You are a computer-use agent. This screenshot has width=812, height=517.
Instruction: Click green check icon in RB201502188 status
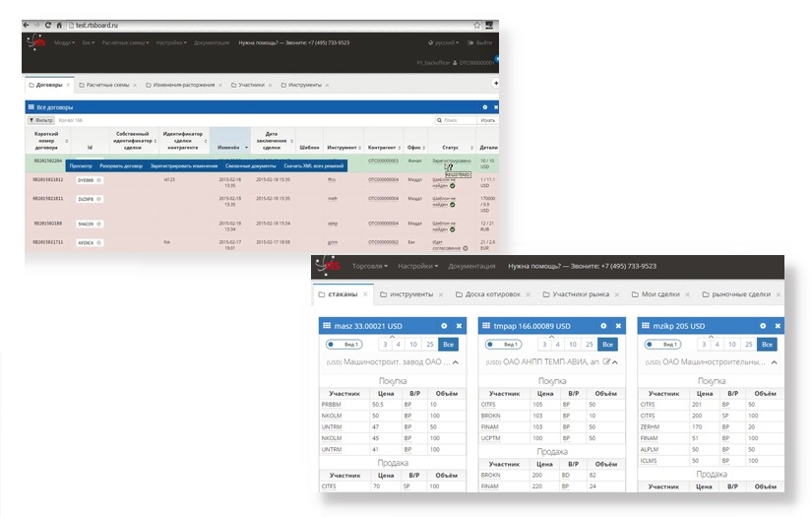point(452,229)
